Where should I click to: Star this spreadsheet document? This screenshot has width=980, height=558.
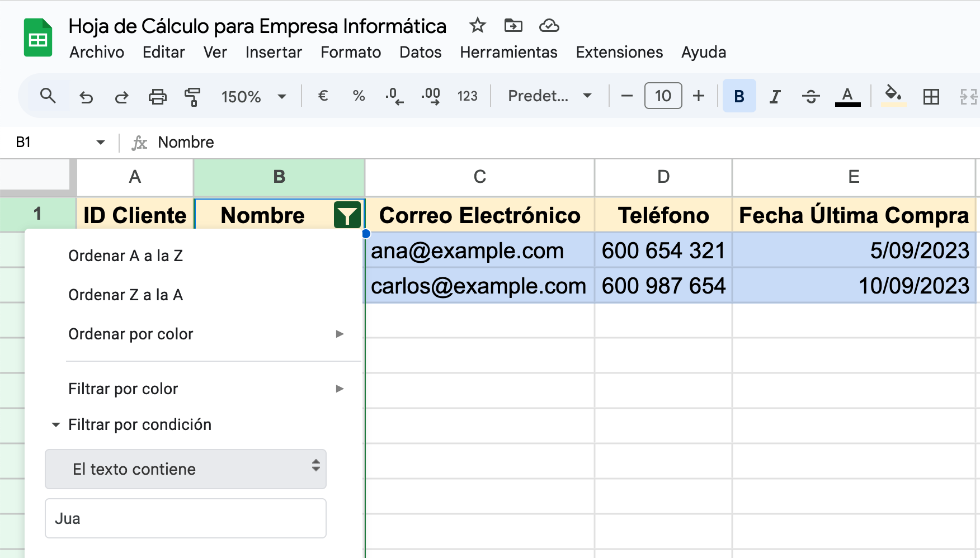pyautogui.click(x=477, y=26)
